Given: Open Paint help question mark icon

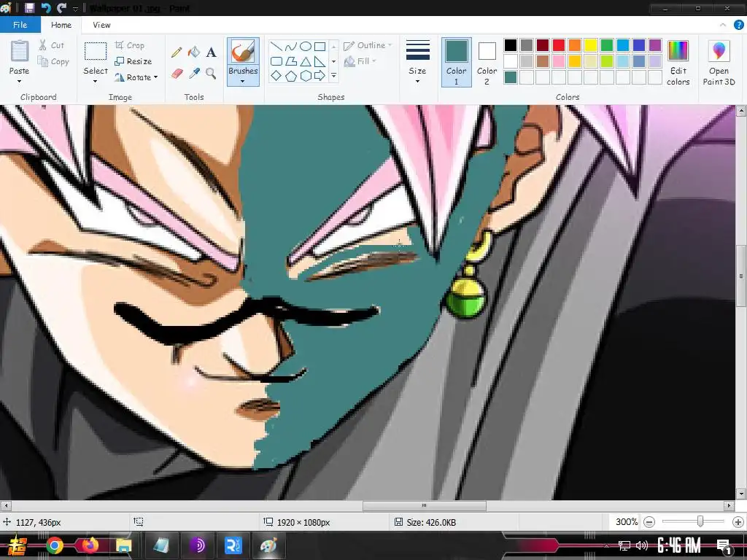Looking at the screenshot, I should (x=738, y=25).
